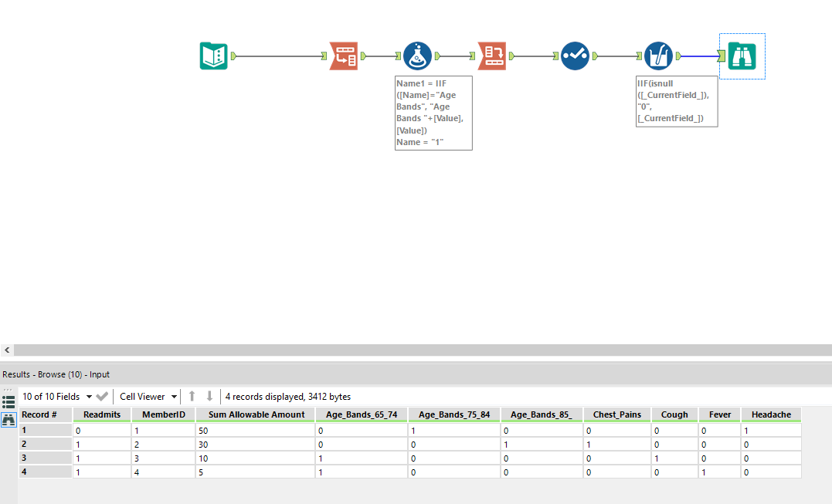
Task: Click the Cross Tab tool
Action: pos(491,56)
